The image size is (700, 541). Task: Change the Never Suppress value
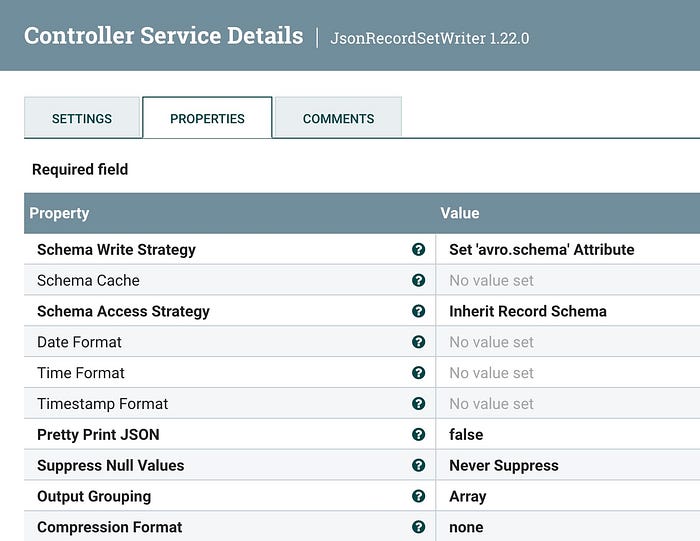[x=504, y=466]
